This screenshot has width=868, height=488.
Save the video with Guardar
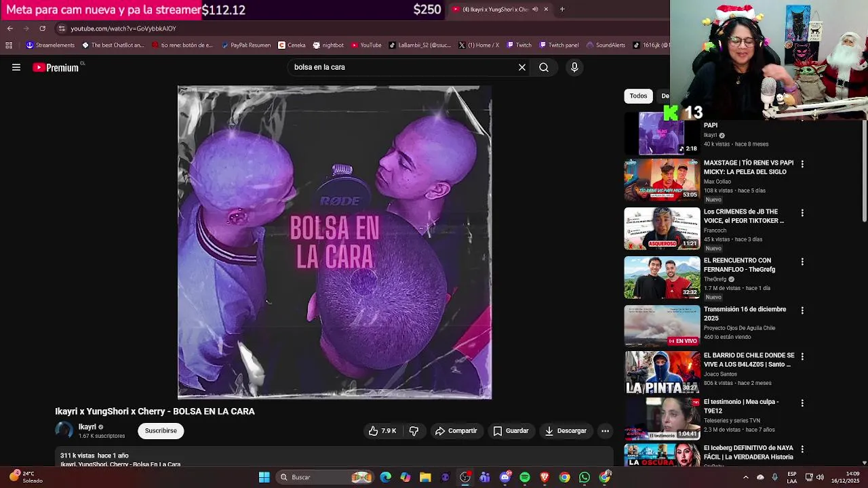(511, 431)
